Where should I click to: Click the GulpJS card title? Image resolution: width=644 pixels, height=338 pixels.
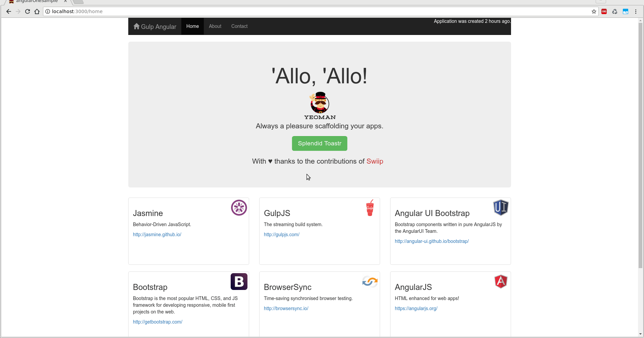pos(277,213)
